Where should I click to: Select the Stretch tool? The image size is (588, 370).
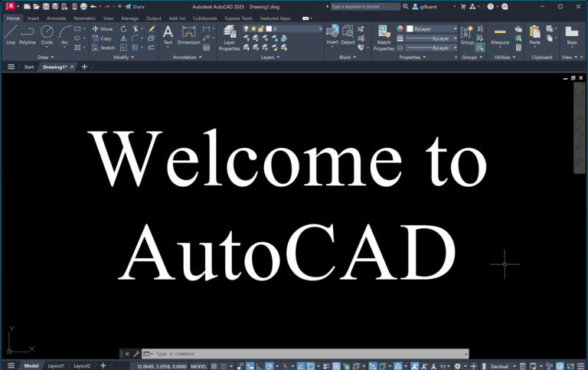point(103,47)
